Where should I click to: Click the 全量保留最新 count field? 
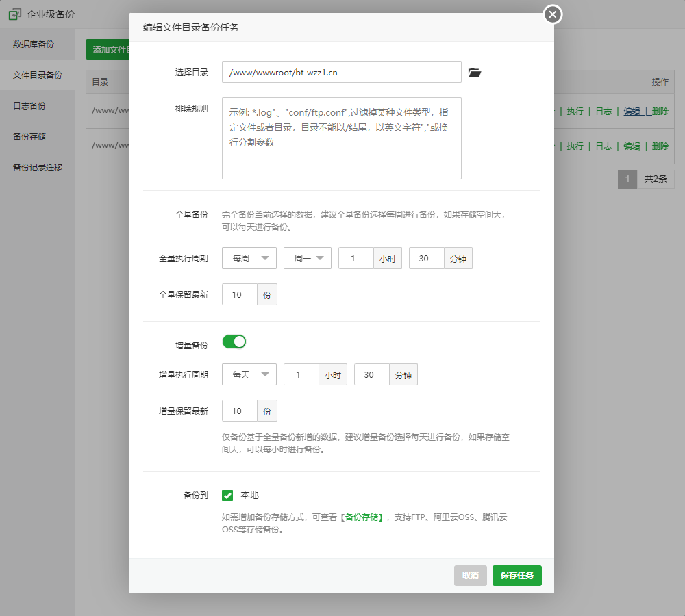240,295
